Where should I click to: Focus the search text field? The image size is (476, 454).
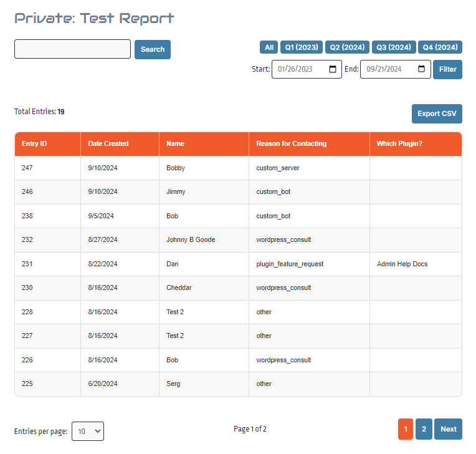click(x=72, y=49)
